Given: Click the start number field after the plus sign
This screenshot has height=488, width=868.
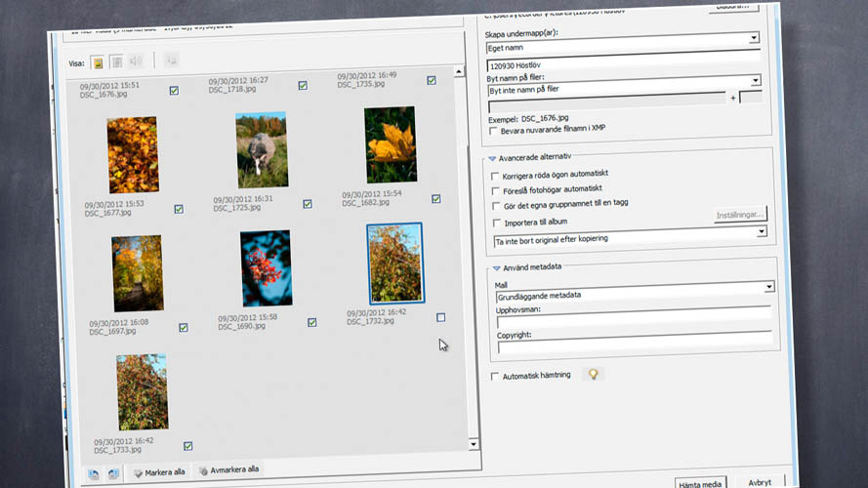Looking at the screenshot, I should coord(751,97).
